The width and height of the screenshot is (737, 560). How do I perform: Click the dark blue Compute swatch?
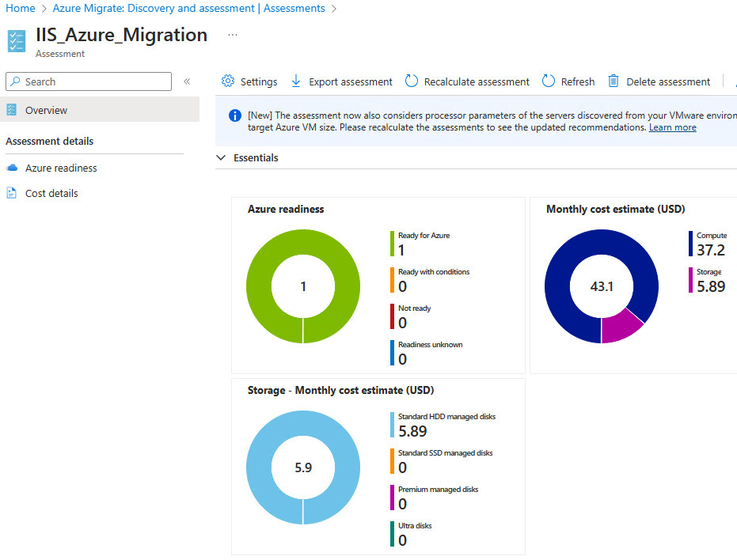click(690, 244)
